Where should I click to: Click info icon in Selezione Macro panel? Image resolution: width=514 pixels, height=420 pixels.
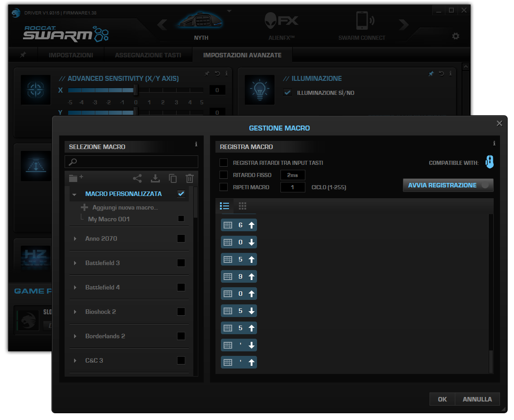(196, 144)
